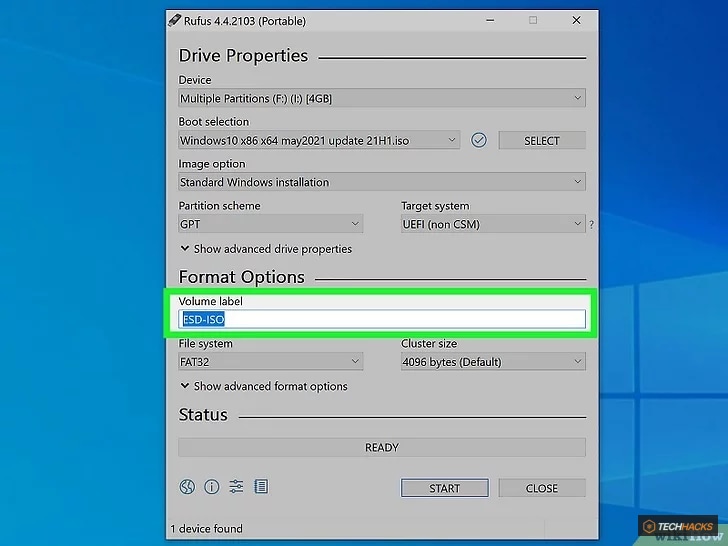Click the question mark help beside Target system
The width and height of the screenshot is (728, 546).
591,224
